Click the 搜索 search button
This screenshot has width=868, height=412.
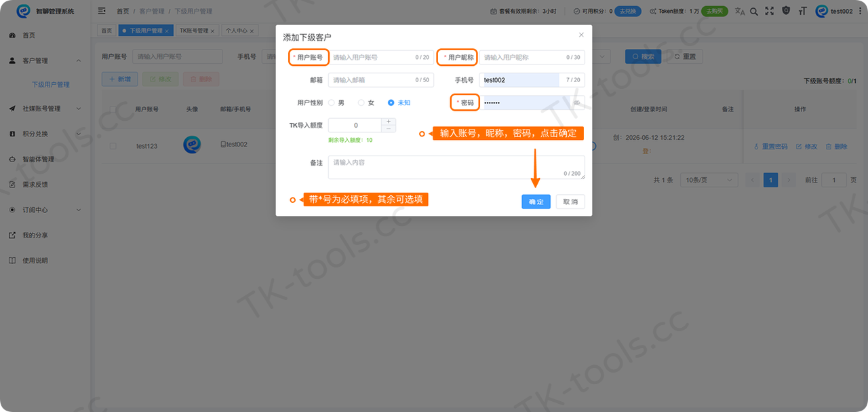click(x=643, y=56)
